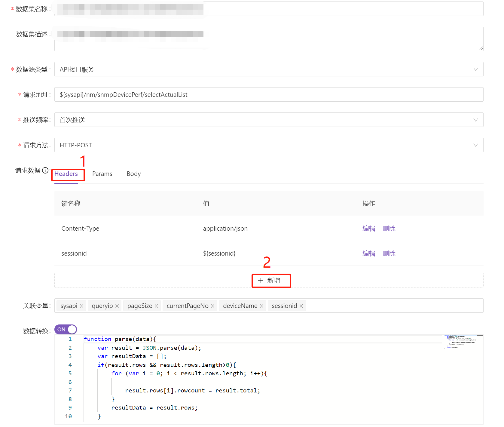Click the ${sessionid} value cell
The image size is (504, 427).
tap(219, 253)
